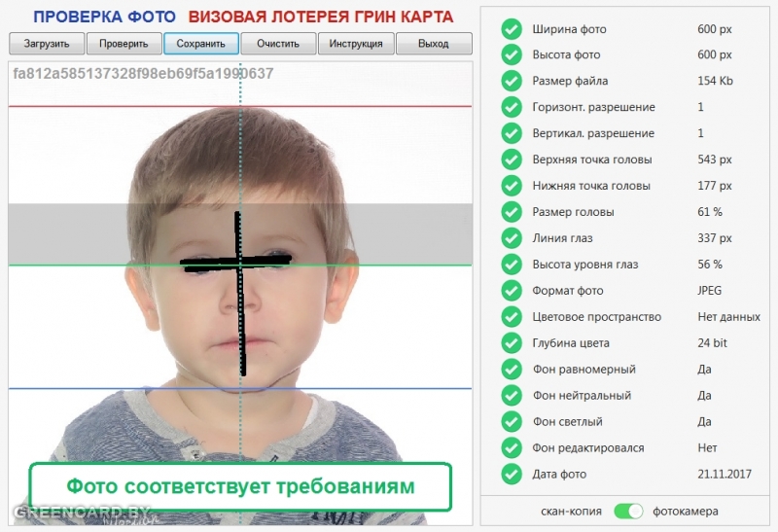778x532 pixels.
Task: Click the ВИЗОВАЯ ЛОТЕРЕЯ ГРИН КАРТА heading
Action: click(x=321, y=17)
